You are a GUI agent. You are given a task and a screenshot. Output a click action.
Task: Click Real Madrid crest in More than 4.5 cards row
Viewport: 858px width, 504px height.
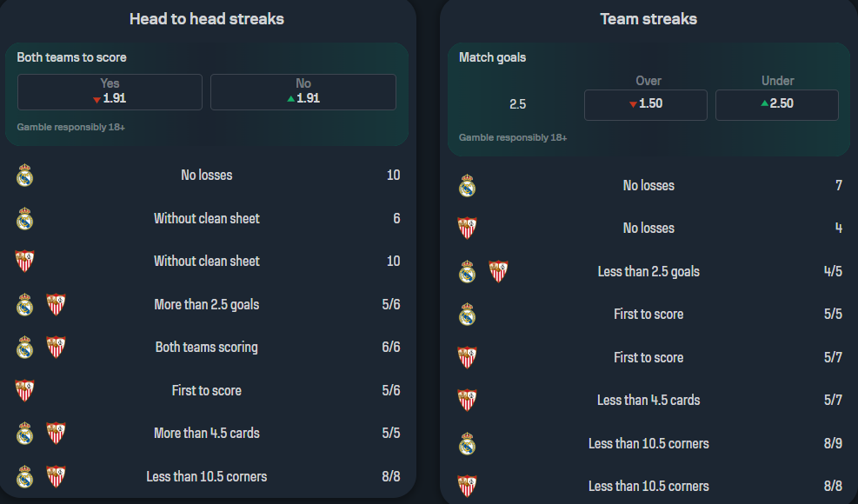pos(24,433)
